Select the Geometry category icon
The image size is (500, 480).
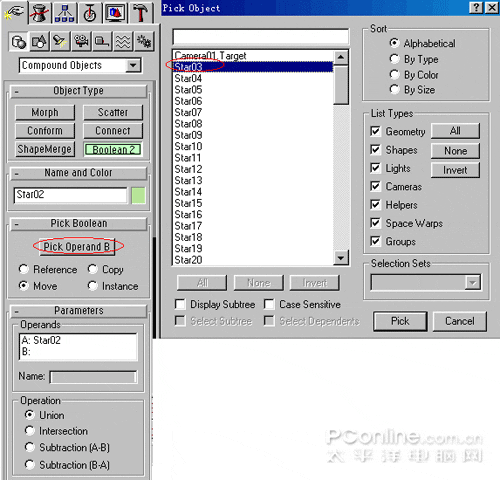coord(18,42)
